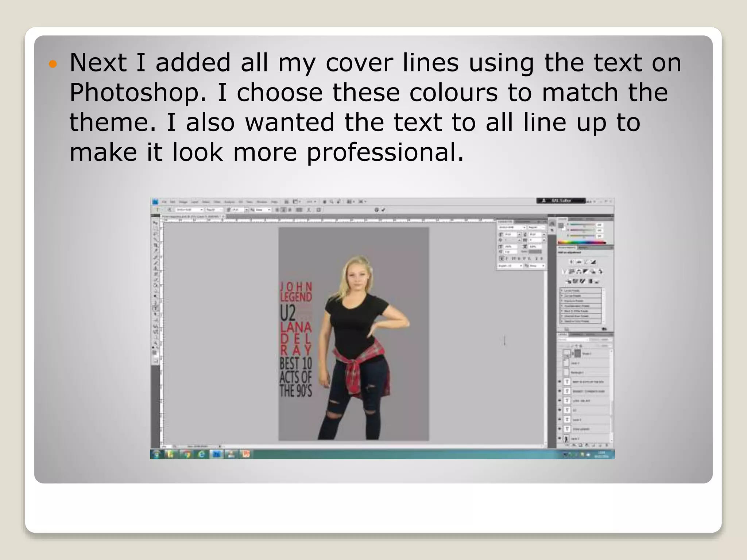Screen dimensions: 747x560
Task: Click the left align text icon
Action: coord(278,210)
